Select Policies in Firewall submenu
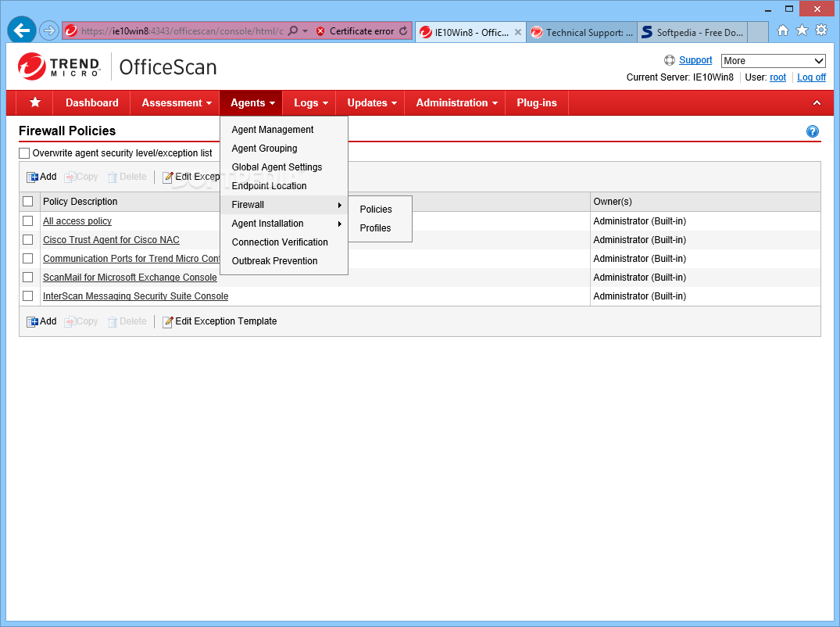The image size is (840, 627). pos(380,209)
